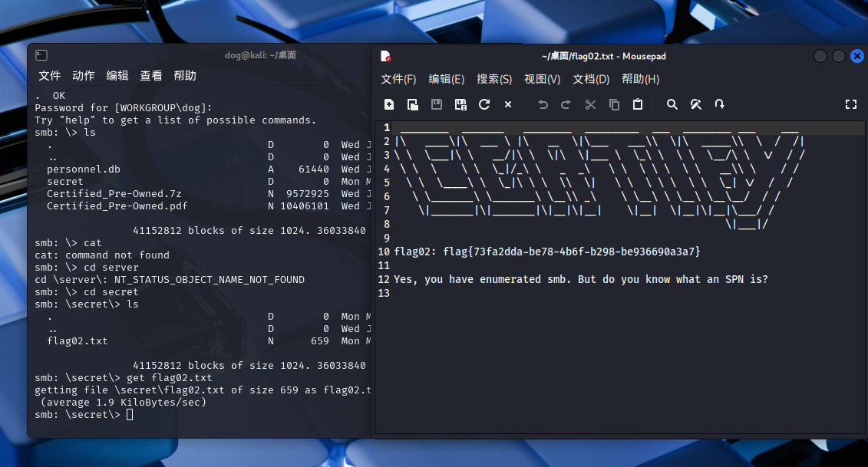This screenshot has width=868, height=467.
Task: Click the Open file icon in Mousepad toolbar
Action: (x=413, y=104)
